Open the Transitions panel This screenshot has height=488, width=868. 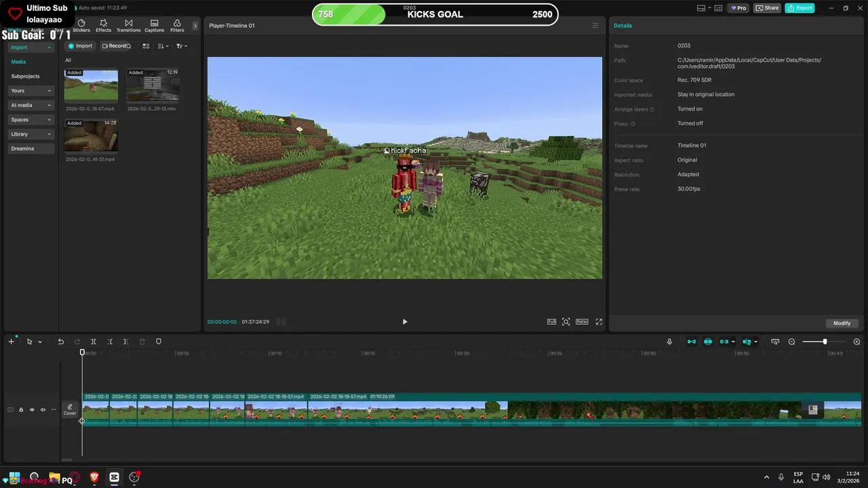pos(128,26)
